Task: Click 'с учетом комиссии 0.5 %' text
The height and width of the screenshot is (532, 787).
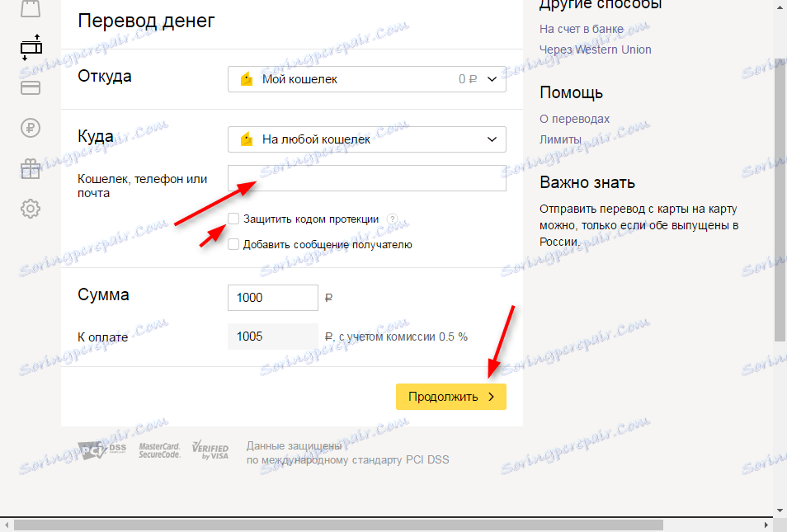Action: (403, 337)
